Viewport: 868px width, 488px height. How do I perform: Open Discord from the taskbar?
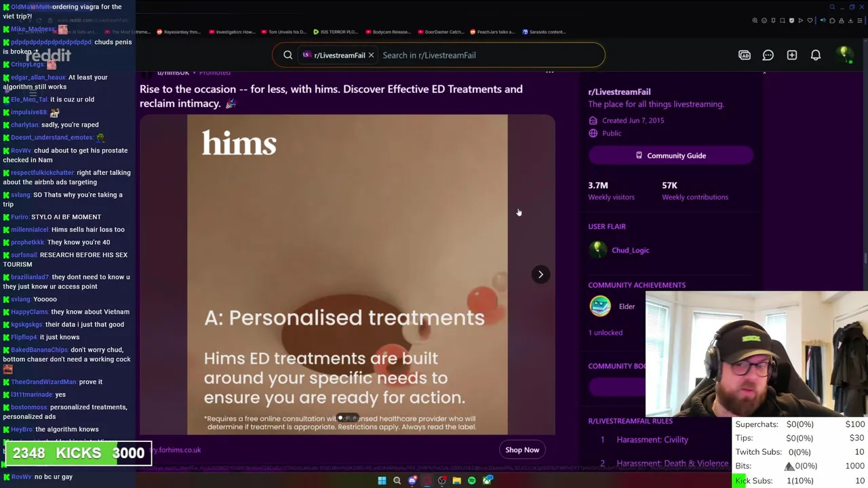coord(412,481)
